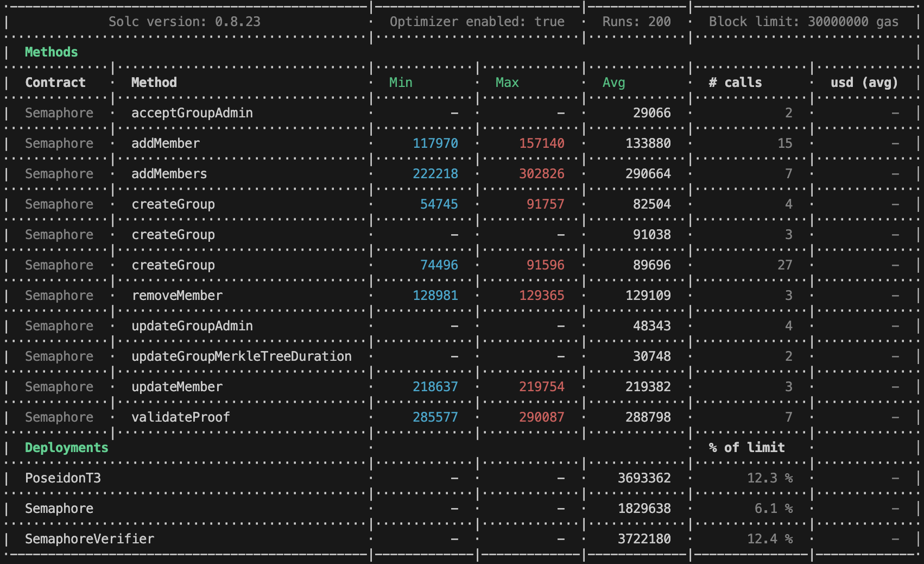Click min value 74496
The height and width of the screenshot is (564, 924).
tap(439, 265)
